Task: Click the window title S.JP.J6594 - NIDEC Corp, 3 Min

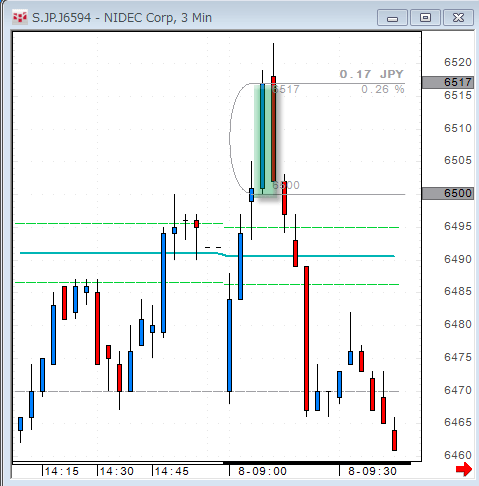Action: tap(122, 18)
